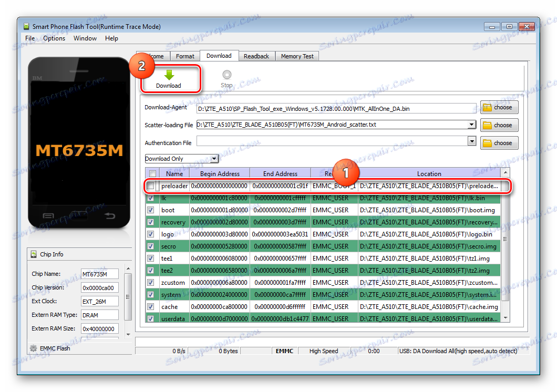Click the Stop icon in toolbar
Image resolution: width=557 pixels, height=392 pixels.
point(226,75)
